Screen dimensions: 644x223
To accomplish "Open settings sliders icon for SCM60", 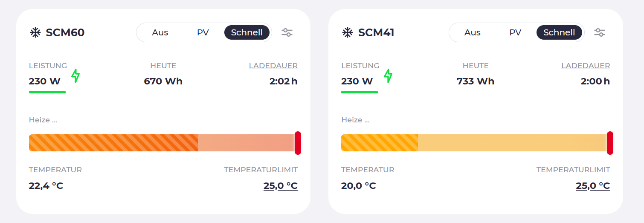I will tap(287, 32).
